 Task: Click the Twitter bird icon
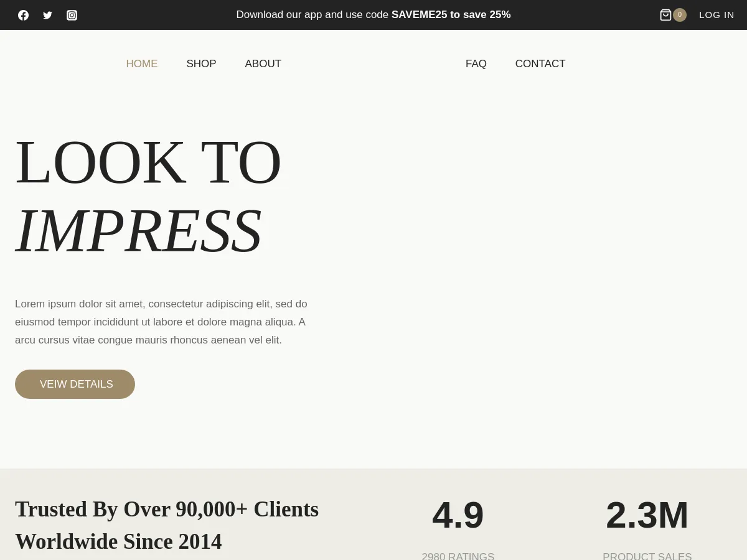tap(47, 15)
